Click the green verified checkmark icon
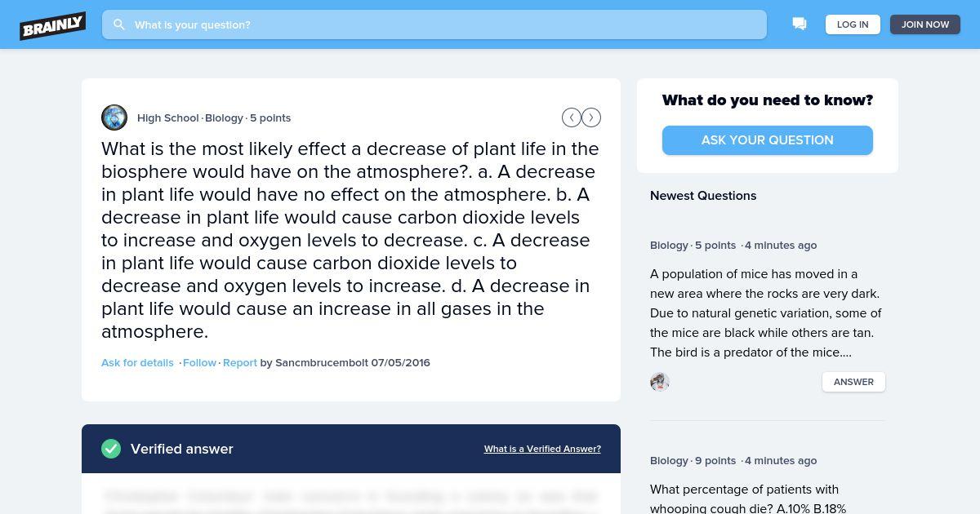 (x=111, y=449)
